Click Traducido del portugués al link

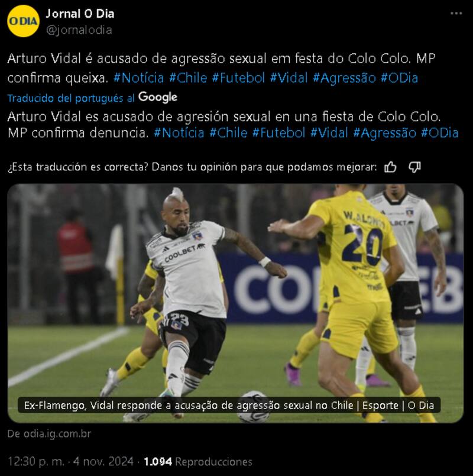71,98
